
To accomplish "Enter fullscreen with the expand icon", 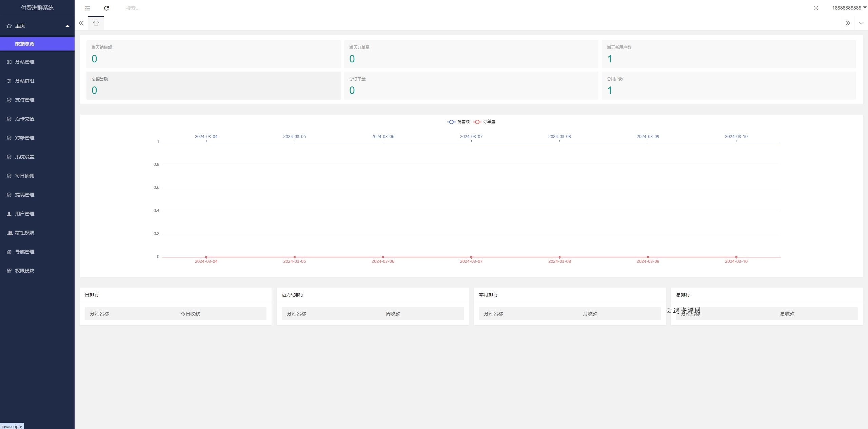I will 816,8.
